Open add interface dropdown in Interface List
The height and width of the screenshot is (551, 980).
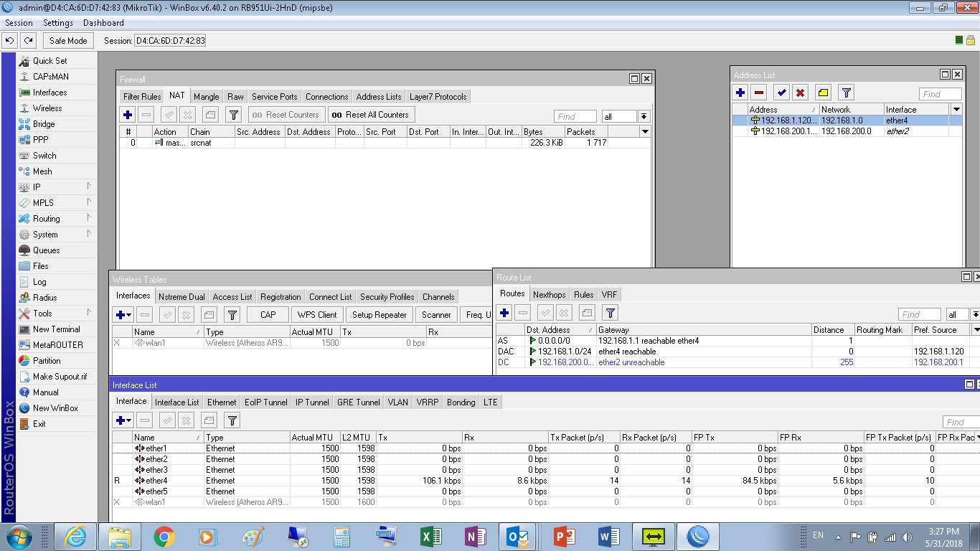pos(123,420)
